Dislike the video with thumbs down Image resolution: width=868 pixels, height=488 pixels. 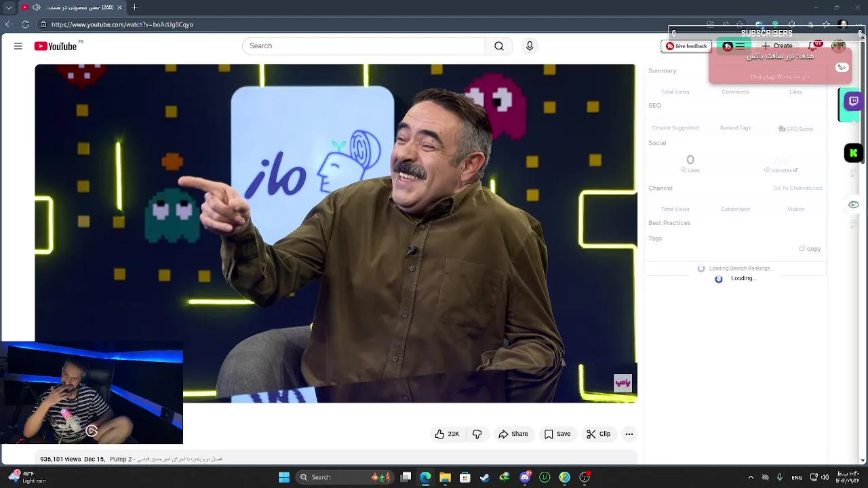coord(477,434)
